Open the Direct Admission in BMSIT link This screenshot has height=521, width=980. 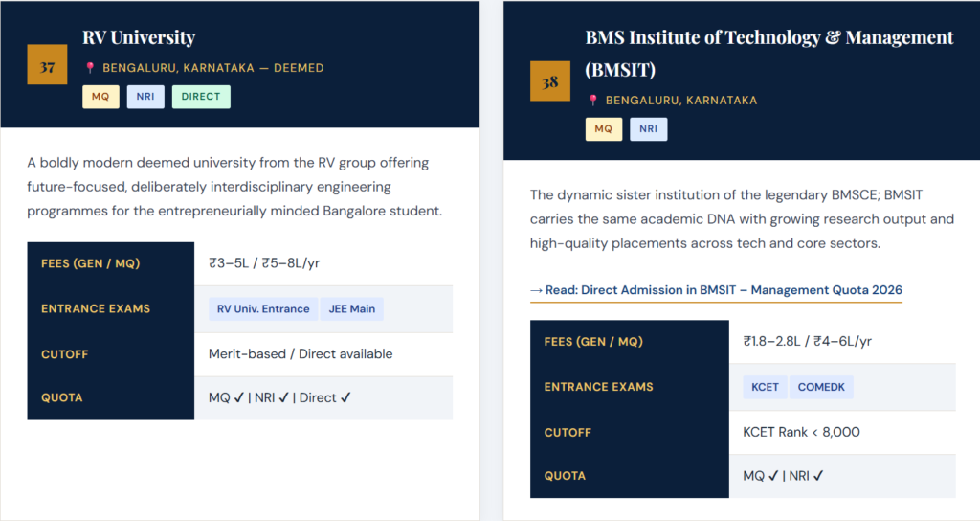click(x=716, y=290)
